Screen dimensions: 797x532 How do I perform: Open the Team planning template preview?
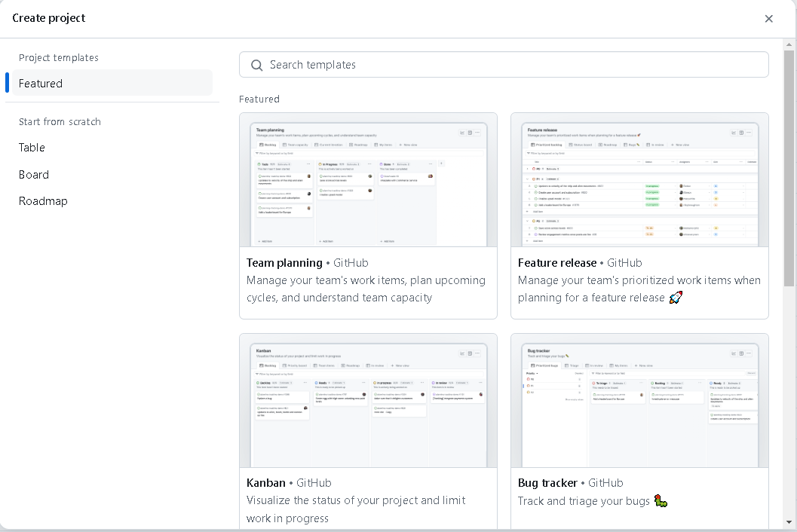[x=368, y=180]
